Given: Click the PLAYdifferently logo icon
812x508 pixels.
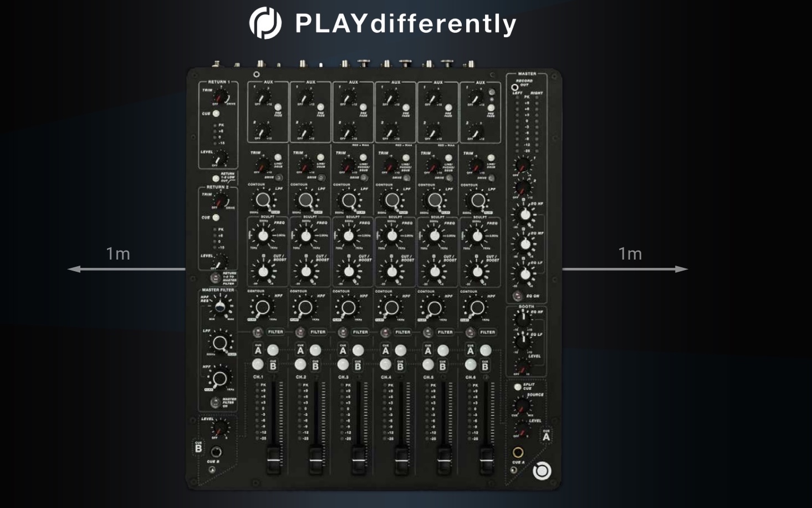Looking at the screenshot, I should click(x=265, y=23).
